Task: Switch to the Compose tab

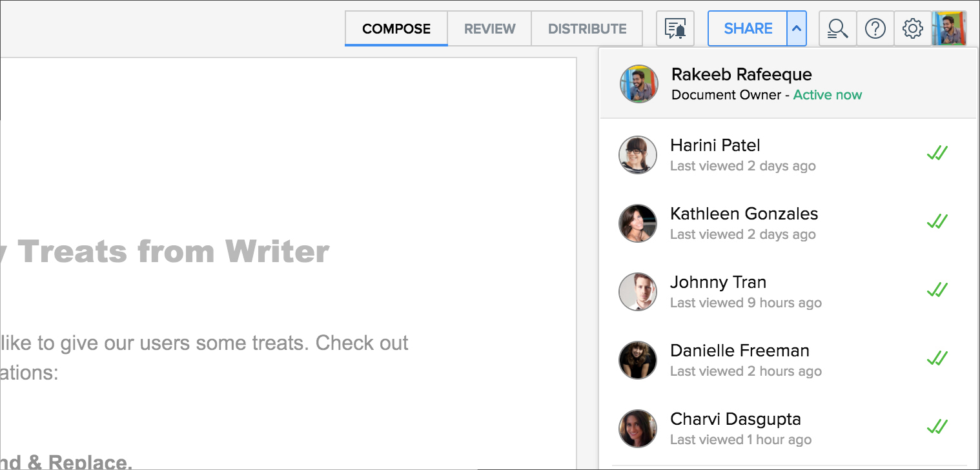Action: click(396, 29)
